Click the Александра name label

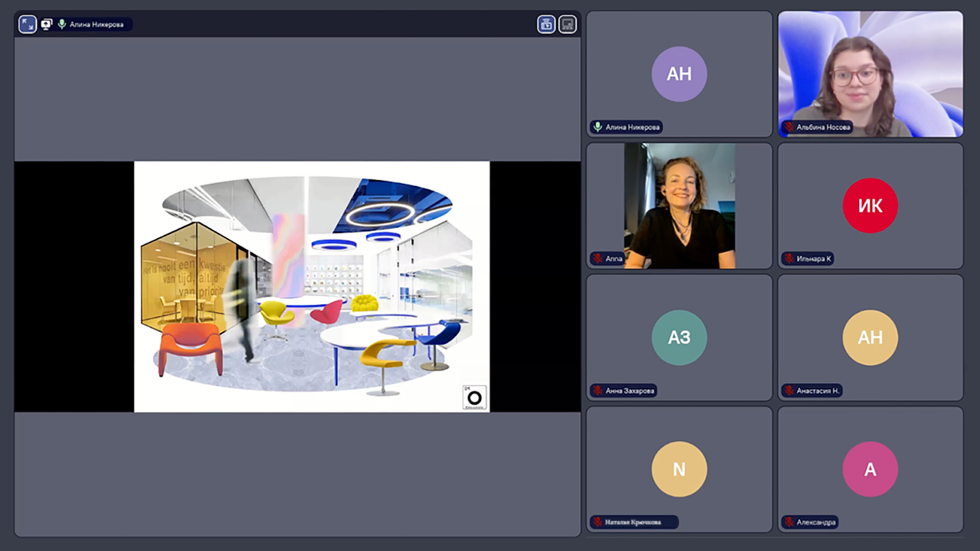[816, 522]
